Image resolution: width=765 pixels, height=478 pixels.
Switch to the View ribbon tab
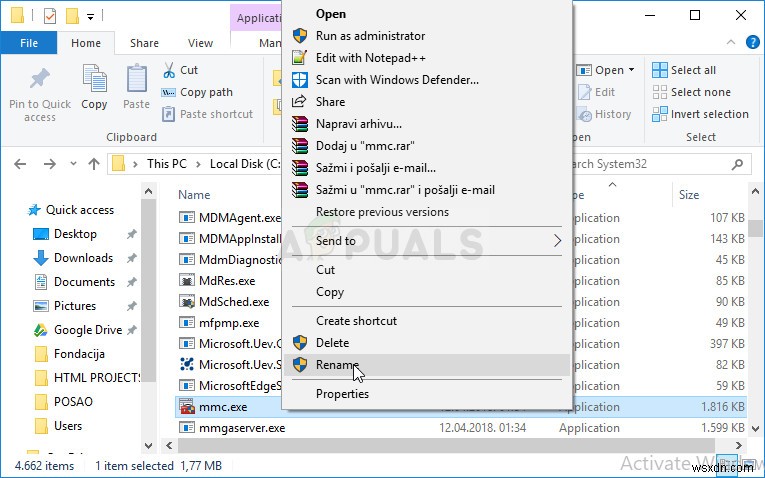tap(201, 43)
